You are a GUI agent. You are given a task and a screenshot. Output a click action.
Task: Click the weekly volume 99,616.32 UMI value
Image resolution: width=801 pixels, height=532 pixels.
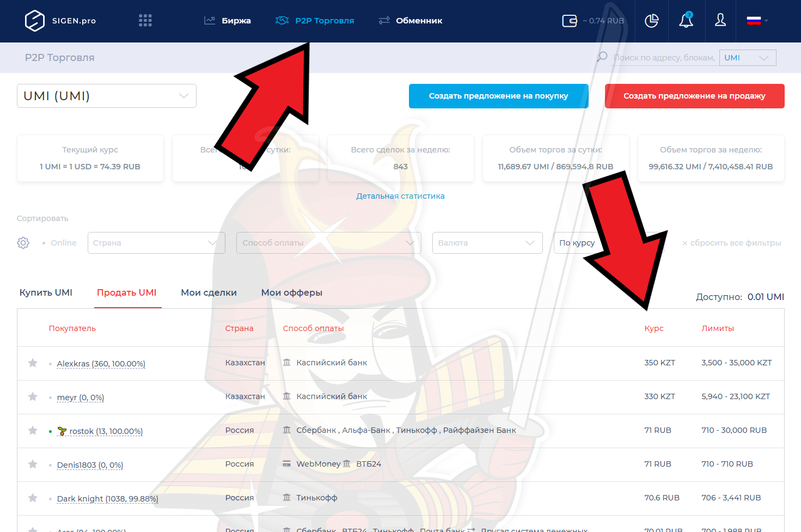pyautogui.click(x=711, y=167)
